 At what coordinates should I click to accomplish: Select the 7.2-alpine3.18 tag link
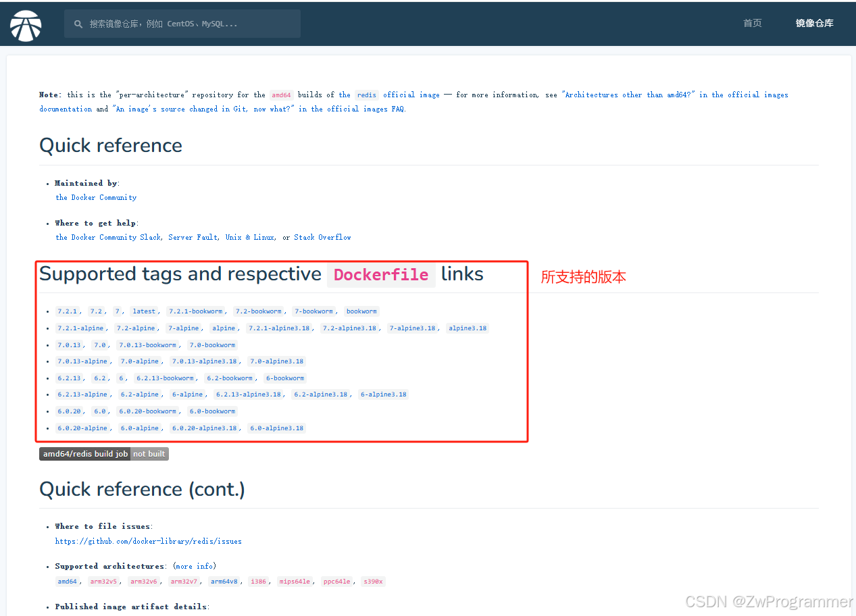point(349,328)
